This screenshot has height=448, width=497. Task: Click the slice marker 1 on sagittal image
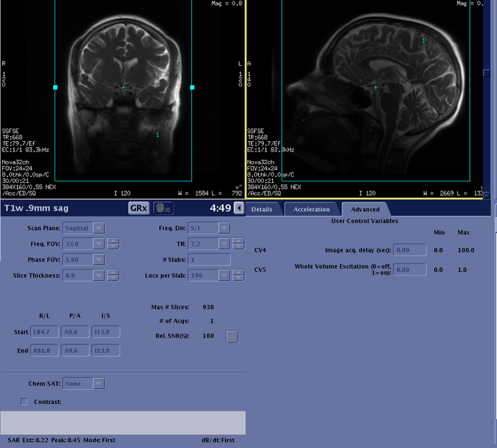[x=423, y=41]
